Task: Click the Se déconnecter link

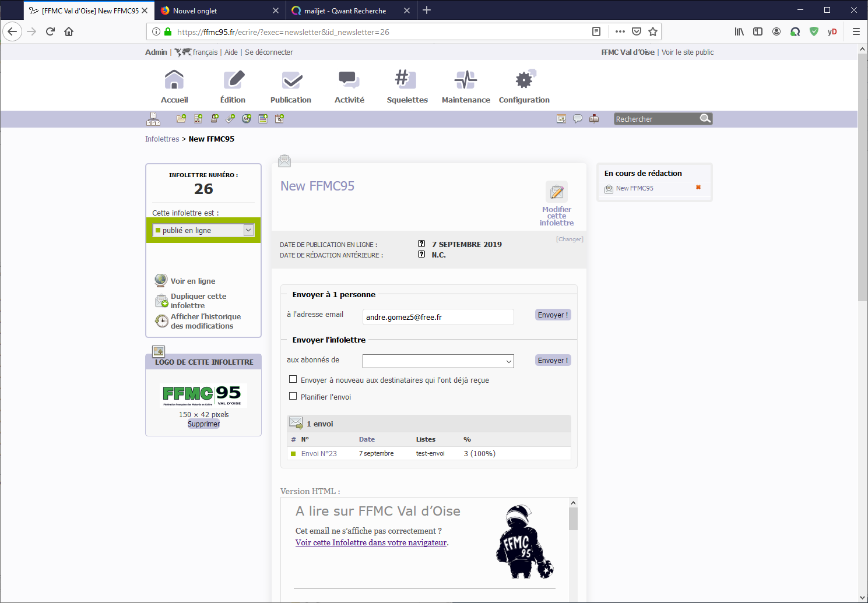Action: click(x=269, y=52)
